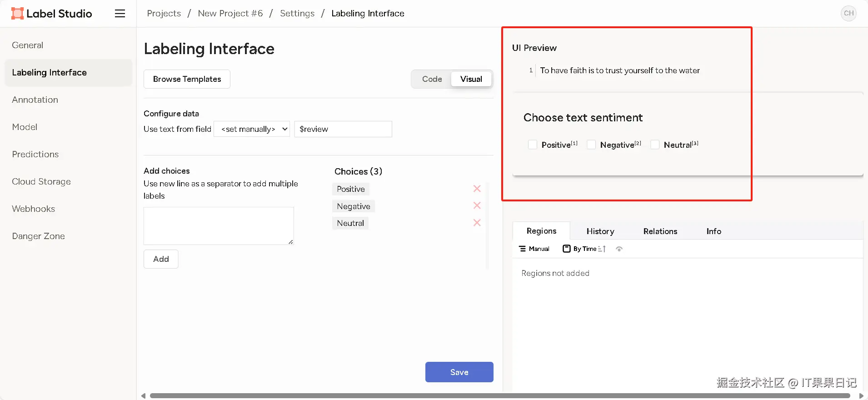The width and height of the screenshot is (868, 400).
Task: Remove the Neutral choice with red X
Action: pyautogui.click(x=477, y=223)
